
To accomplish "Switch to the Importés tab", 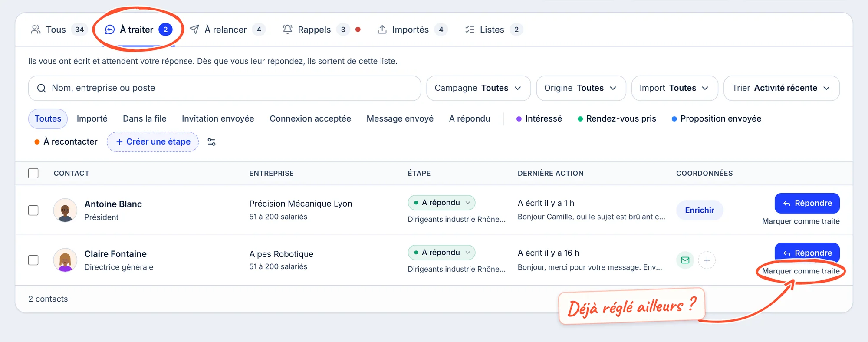I will [x=412, y=30].
